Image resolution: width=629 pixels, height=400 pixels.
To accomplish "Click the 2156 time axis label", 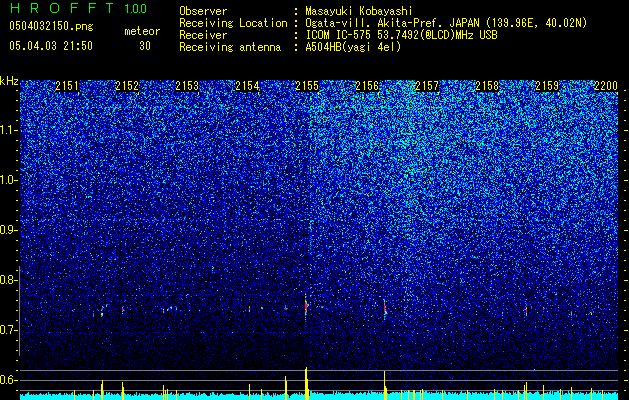I will pos(367,86).
